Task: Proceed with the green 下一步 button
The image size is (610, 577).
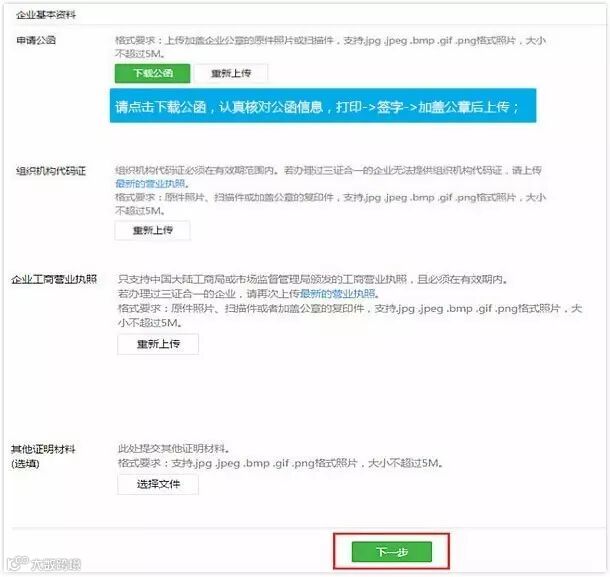Action: coord(392,552)
